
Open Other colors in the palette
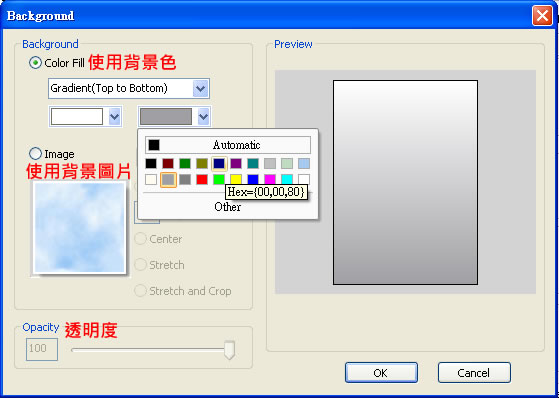point(227,207)
